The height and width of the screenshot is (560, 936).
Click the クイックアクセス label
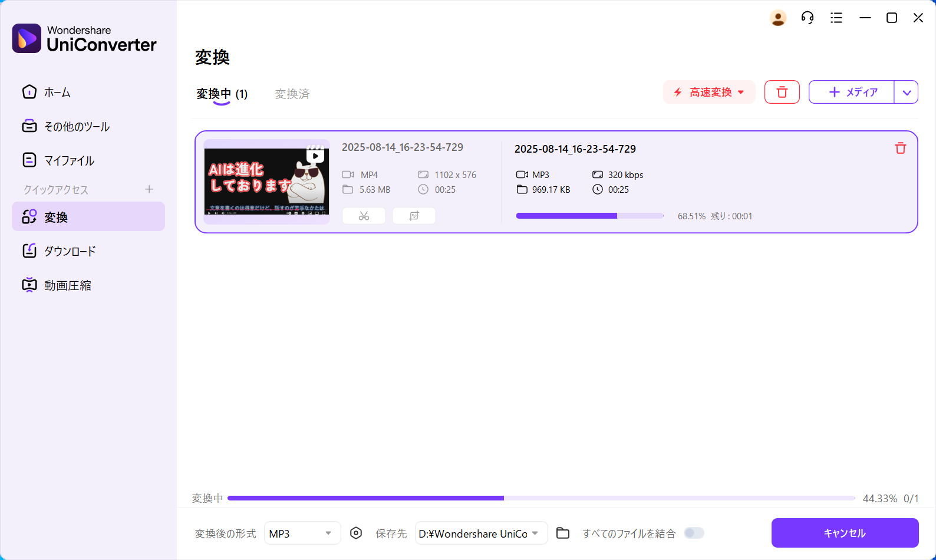[56, 190]
